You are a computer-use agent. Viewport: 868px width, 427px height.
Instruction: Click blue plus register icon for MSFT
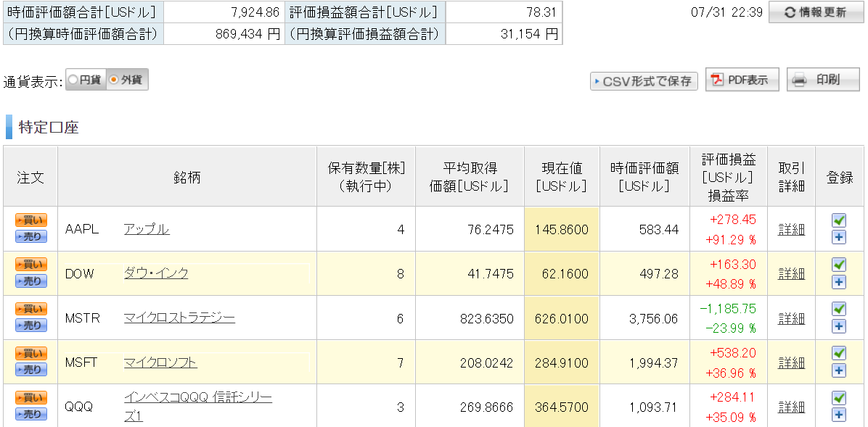pos(839,370)
